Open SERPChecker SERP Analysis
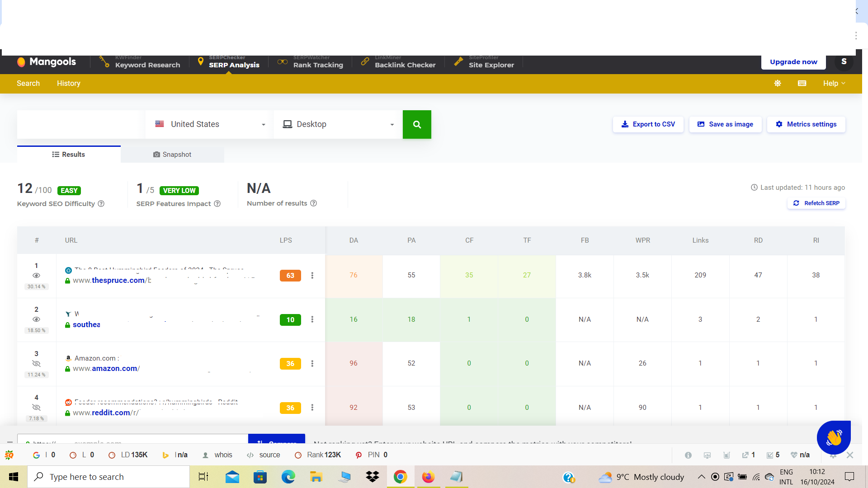Screen dimensions: 868x488 [x=228, y=62]
